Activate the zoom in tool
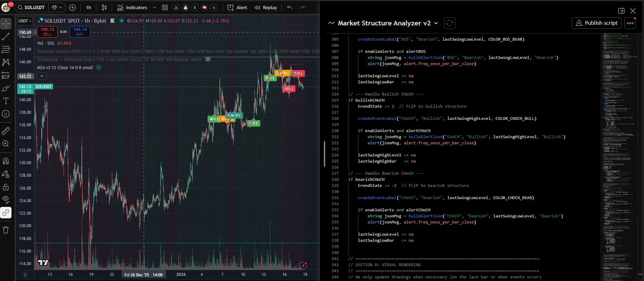The width and height of the screenshot is (644, 281). point(6,144)
